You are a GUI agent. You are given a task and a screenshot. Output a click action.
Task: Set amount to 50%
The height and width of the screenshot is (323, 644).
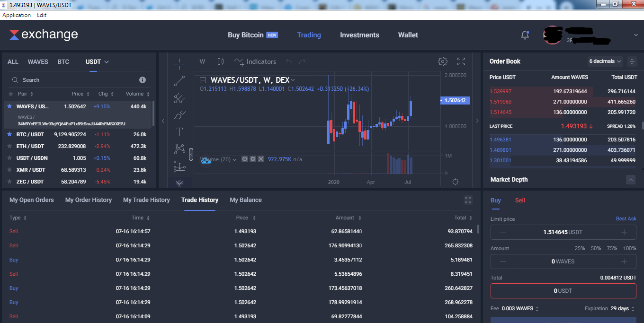pos(596,248)
